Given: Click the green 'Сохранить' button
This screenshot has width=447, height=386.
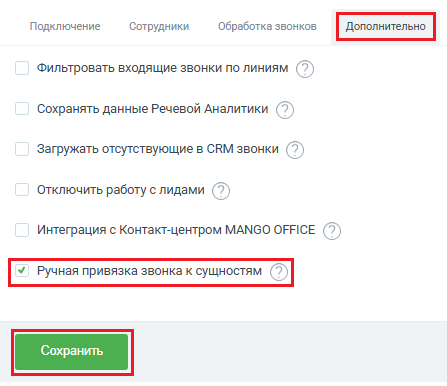Looking at the screenshot, I should (72, 352).
